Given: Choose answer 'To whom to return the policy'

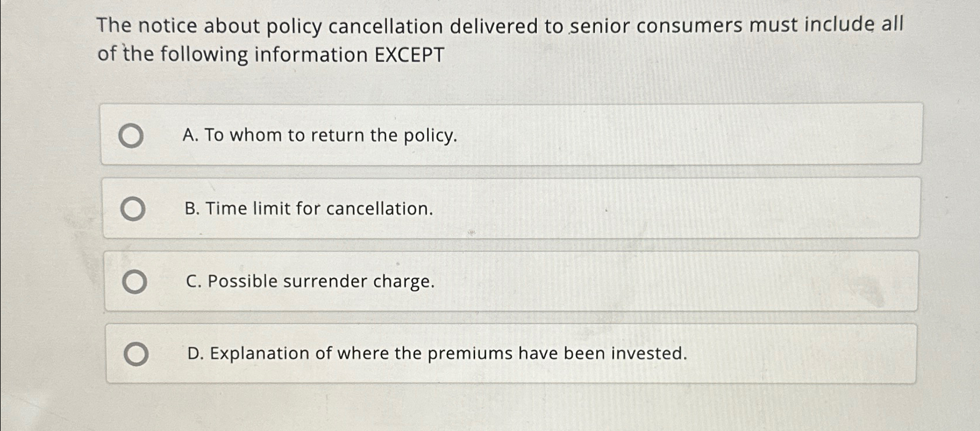Looking at the screenshot, I should (x=320, y=135).
